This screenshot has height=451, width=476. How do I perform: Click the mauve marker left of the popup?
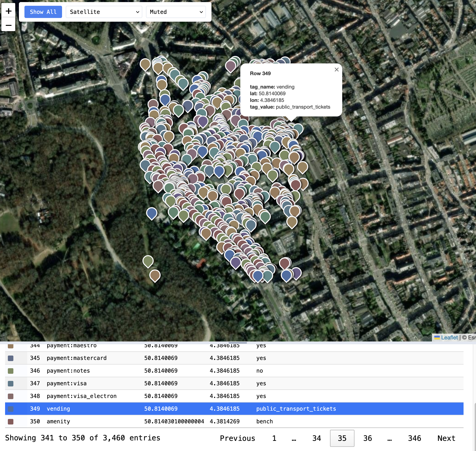pos(230,66)
